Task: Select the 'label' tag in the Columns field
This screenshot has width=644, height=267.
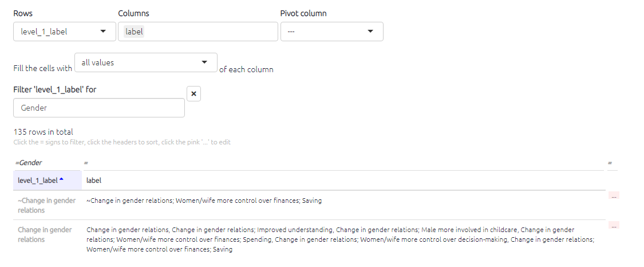Action: coord(134,32)
